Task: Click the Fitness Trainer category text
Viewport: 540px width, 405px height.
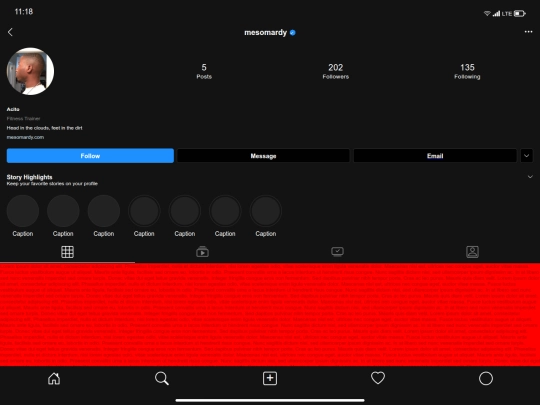Action: (23, 118)
